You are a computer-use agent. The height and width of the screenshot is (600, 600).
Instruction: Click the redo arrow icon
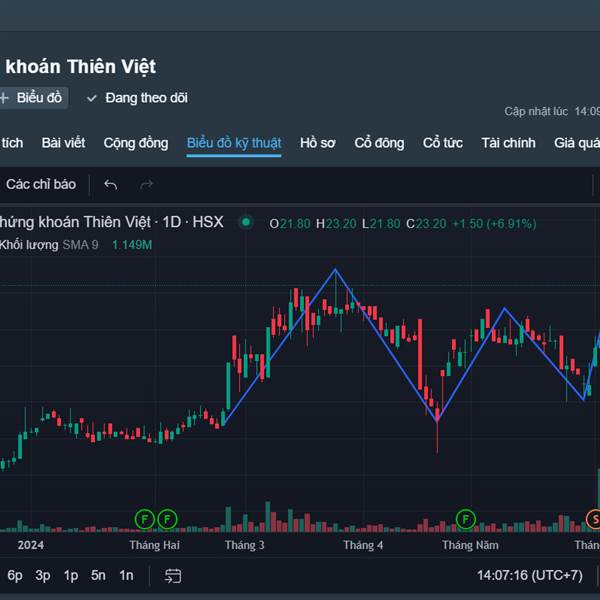(x=146, y=185)
